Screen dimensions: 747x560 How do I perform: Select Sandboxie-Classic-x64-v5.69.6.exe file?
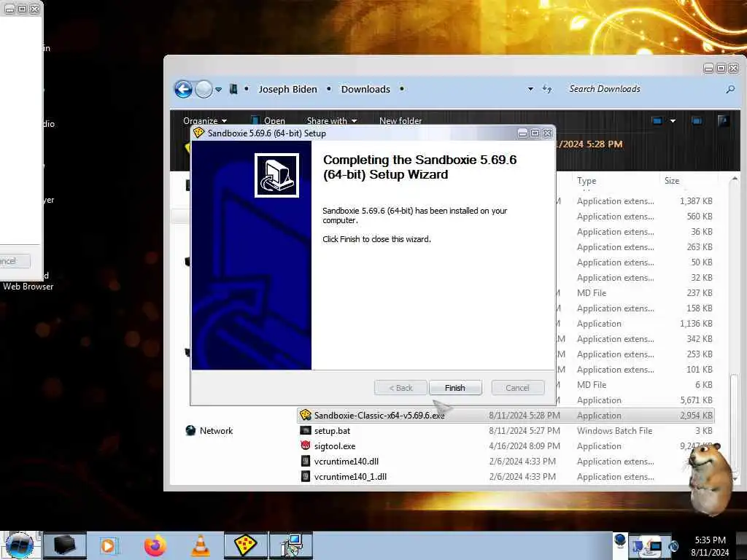pyautogui.click(x=506, y=415)
